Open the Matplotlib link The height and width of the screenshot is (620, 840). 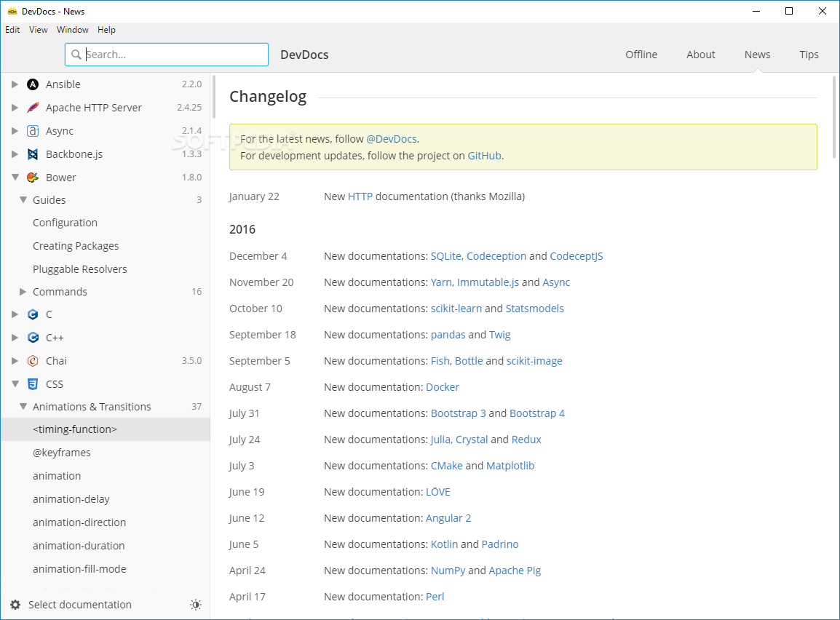tap(510, 466)
